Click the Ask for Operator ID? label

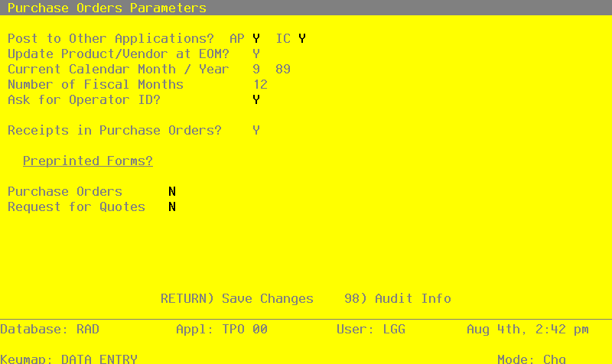coord(84,100)
